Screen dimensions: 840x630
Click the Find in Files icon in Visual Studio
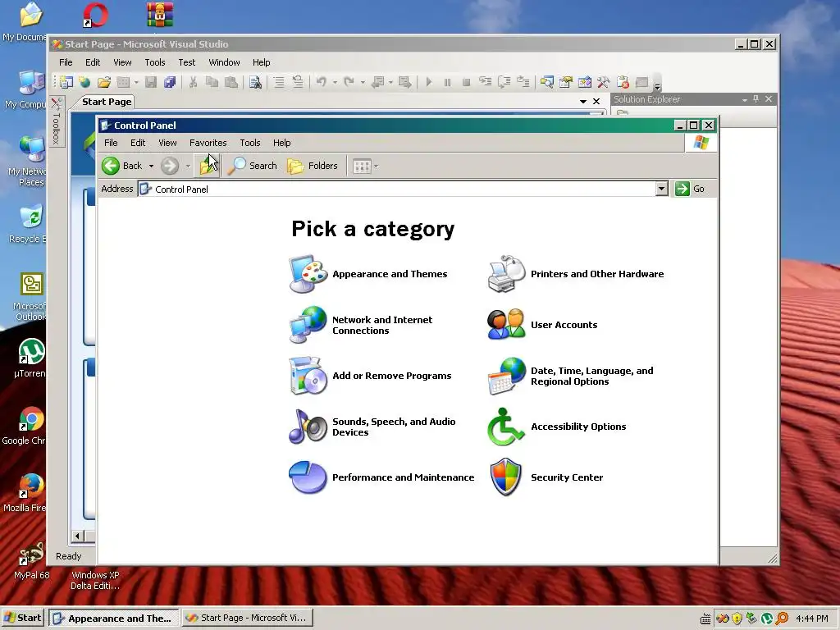click(x=256, y=82)
